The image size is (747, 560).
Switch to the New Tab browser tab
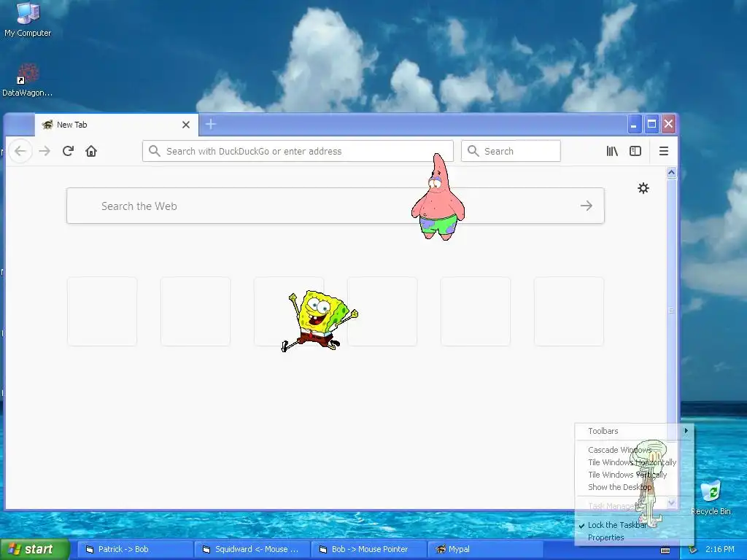pyautogui.click(x=116, y=125)
